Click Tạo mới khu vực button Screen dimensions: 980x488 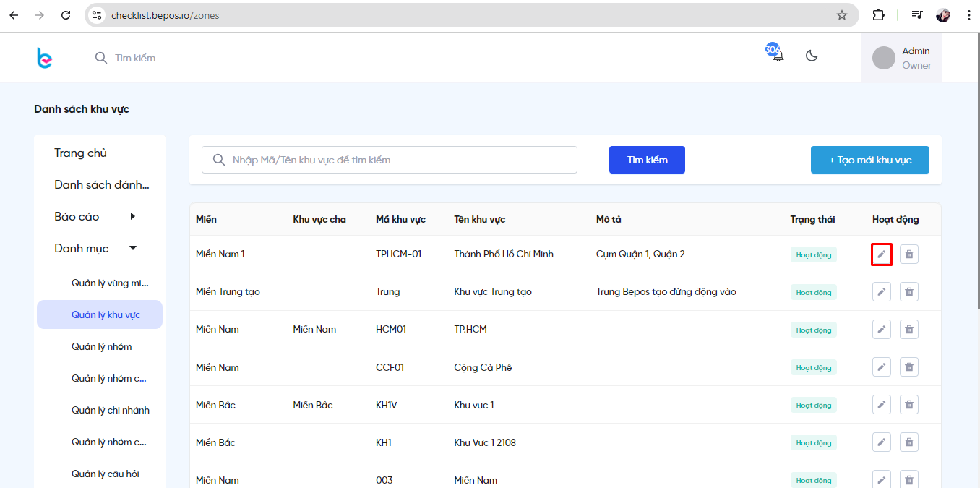pos(870,160)
